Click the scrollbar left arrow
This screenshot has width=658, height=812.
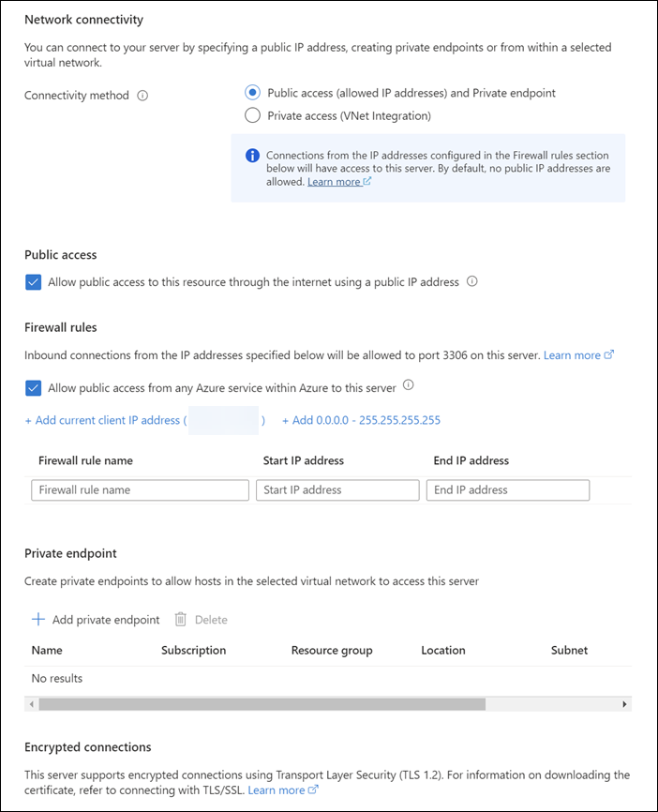click(x=31, y=703)
